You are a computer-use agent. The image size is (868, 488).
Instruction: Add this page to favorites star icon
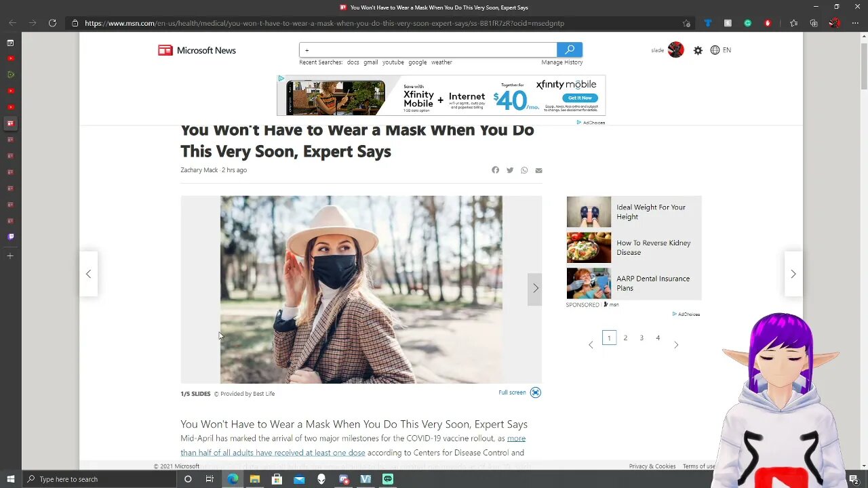tap(686, 23)
